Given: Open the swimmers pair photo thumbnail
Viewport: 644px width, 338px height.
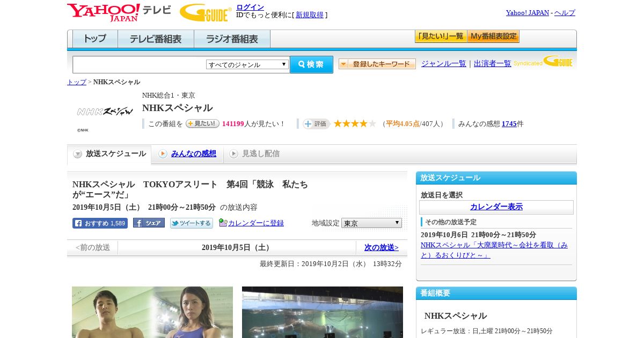Looking at the screenshot, I should pos(152,312).
